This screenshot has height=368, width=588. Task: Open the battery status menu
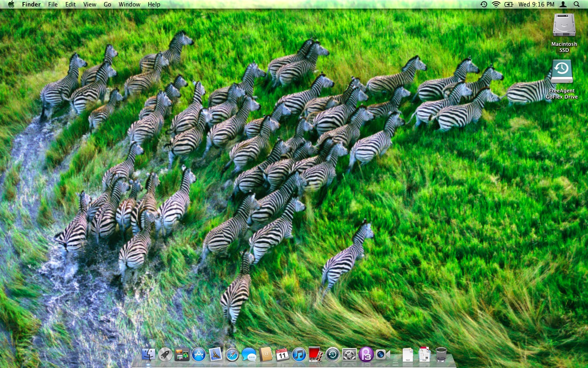click(509, 4)
